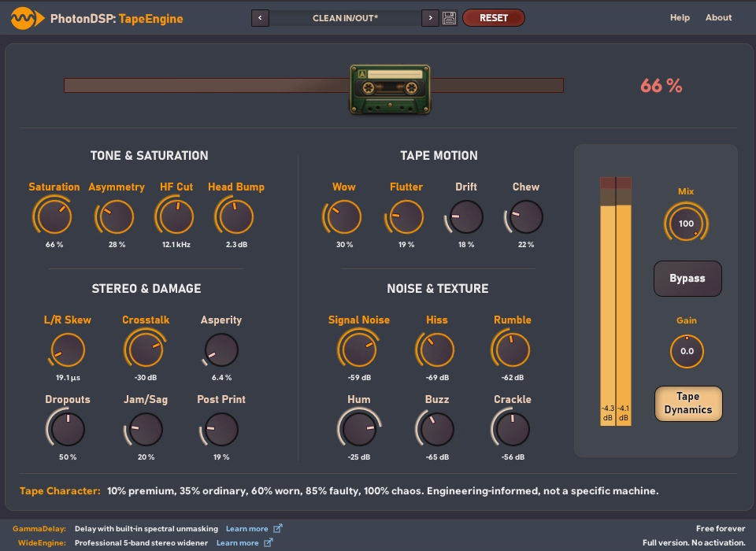
Task: Follow the WideEngine Learn more link
Action: pyautogui.click(x=237, y=543)
